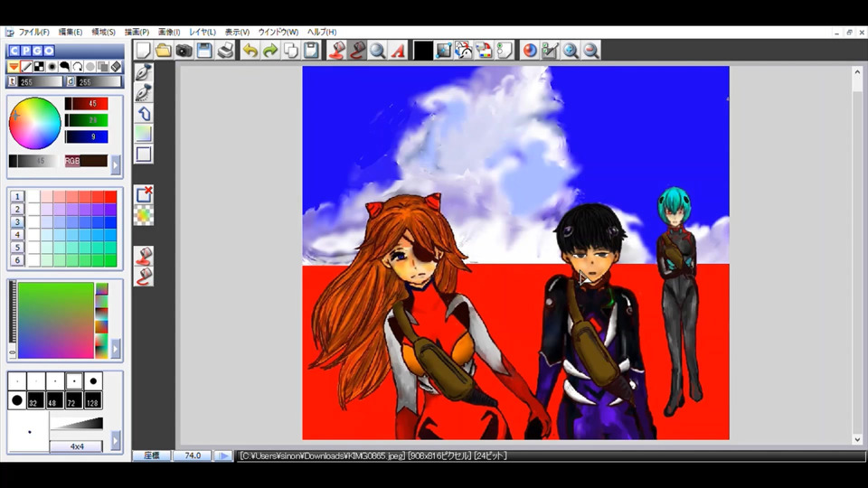
Task: Click the rotate image icon
Action: click(464, 51)
